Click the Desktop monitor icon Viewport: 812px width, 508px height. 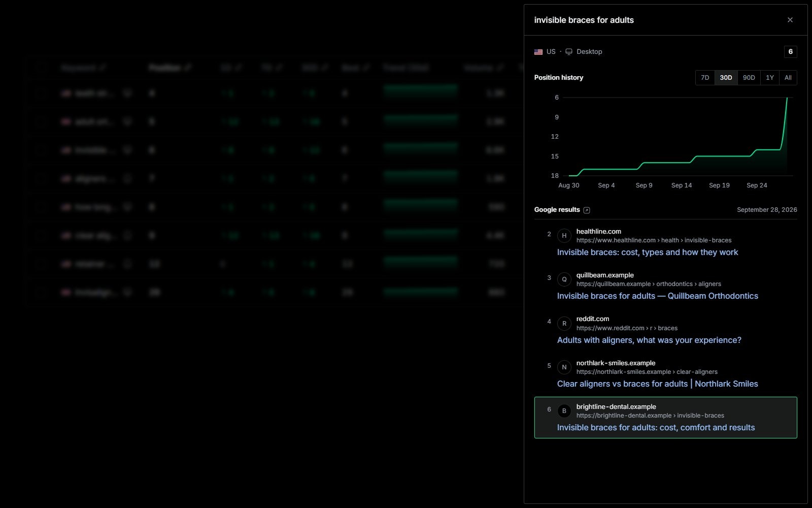[569, 52]
